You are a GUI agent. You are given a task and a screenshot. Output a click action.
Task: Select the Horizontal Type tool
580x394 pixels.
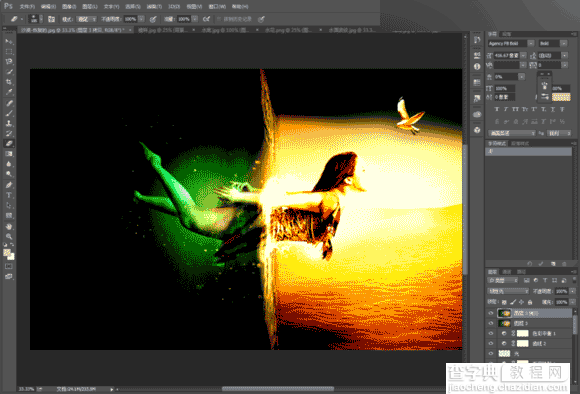tap(9, 195)
